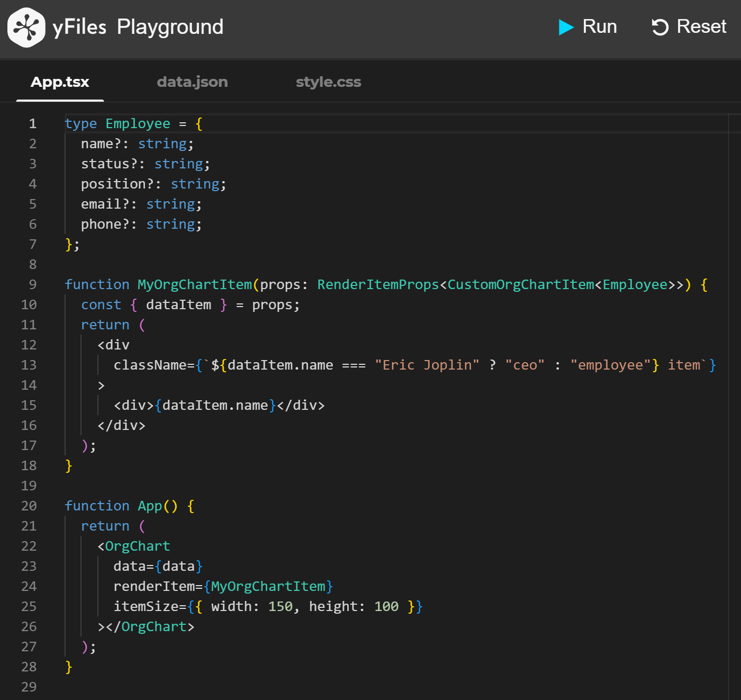Screen dimensions: 741x700
Task: Click the itemSize width value 150
Action: [281, 607]
